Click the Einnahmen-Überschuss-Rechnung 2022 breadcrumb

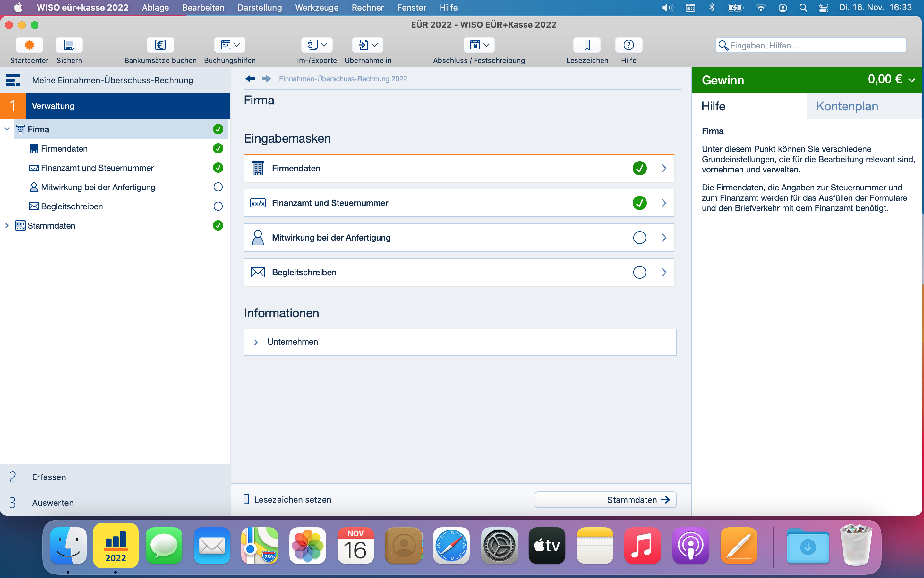click(343, 79)
